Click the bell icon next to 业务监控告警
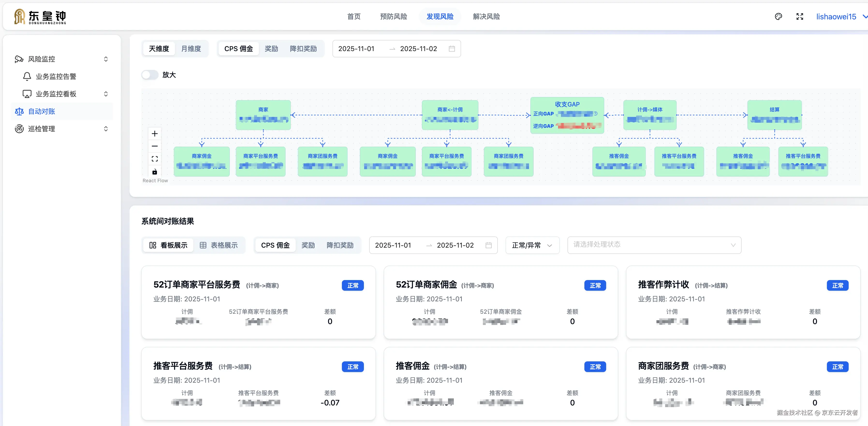This screenshot has height=426, width=868. click(27, 76)
